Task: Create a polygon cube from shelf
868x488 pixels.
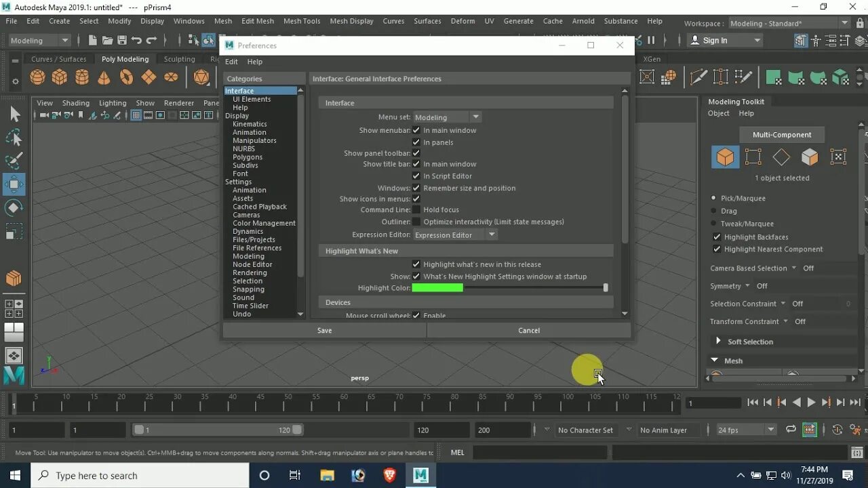Action: [x=60, y=77]
